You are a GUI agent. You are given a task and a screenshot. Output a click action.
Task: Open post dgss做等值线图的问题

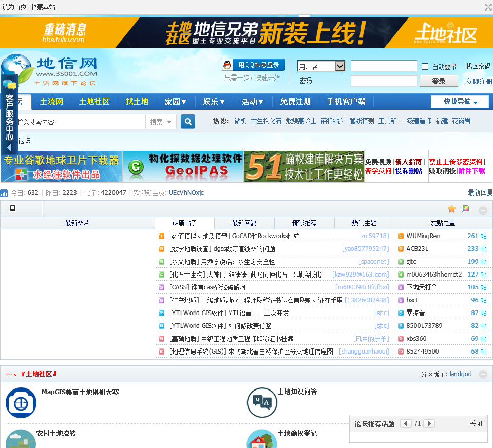click(244, 249)
